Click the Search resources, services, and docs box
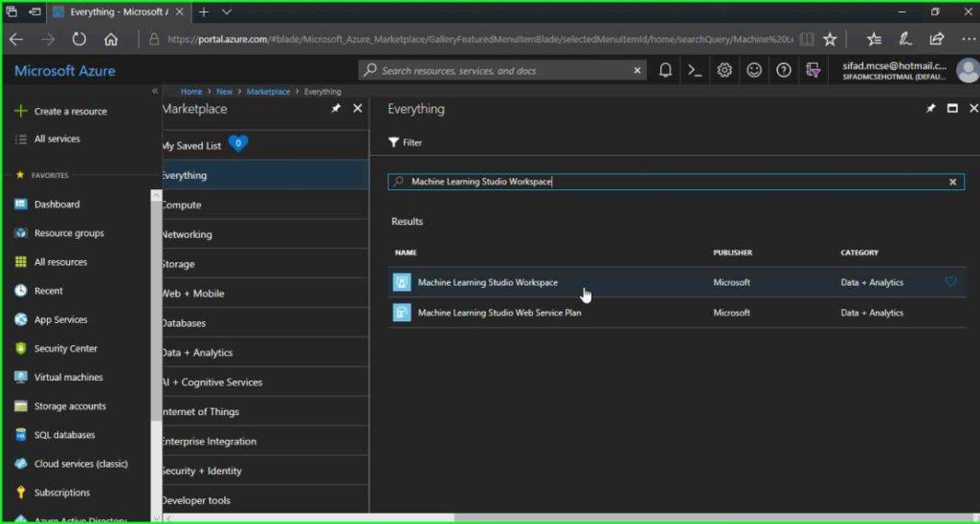The height and width of the screenshot is (524, 980). coord(503,71)
